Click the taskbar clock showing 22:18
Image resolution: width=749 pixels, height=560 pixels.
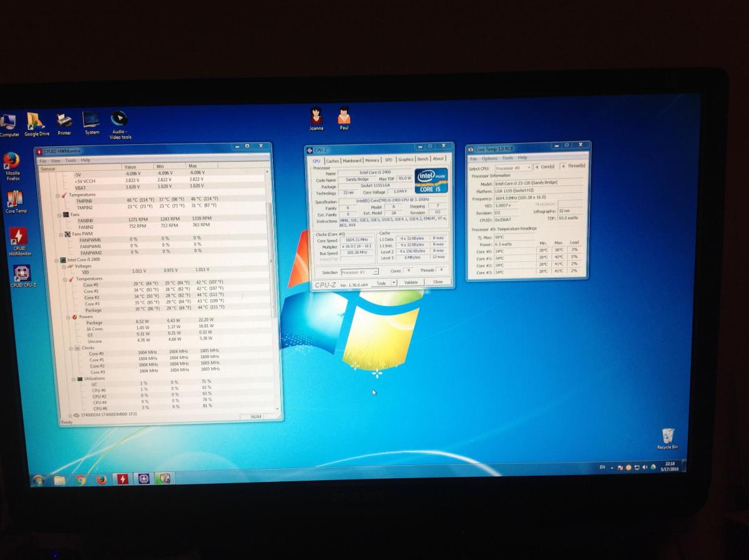[x=670, y=466]
